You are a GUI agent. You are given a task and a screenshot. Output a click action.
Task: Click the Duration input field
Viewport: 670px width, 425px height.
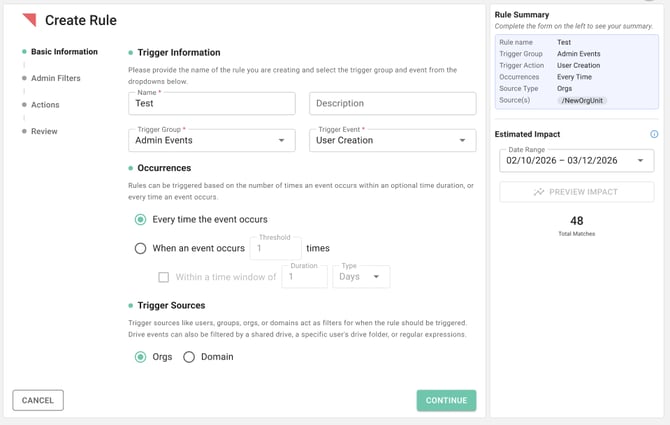click(x=304, y=277)
